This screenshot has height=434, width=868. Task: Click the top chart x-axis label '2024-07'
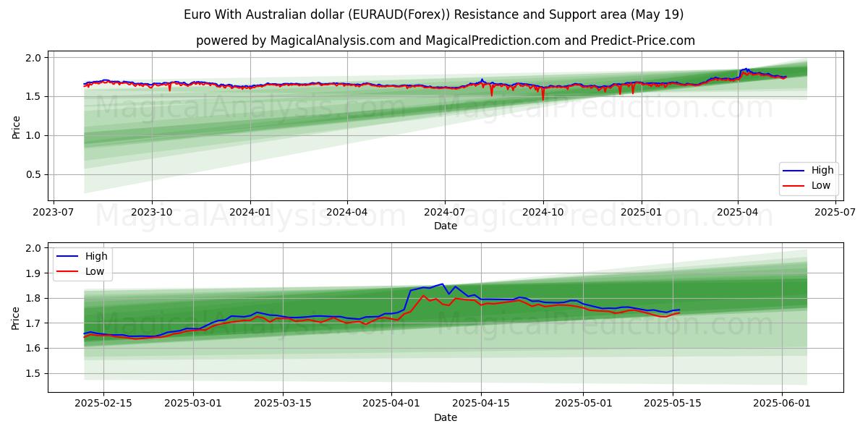(444, 212)
